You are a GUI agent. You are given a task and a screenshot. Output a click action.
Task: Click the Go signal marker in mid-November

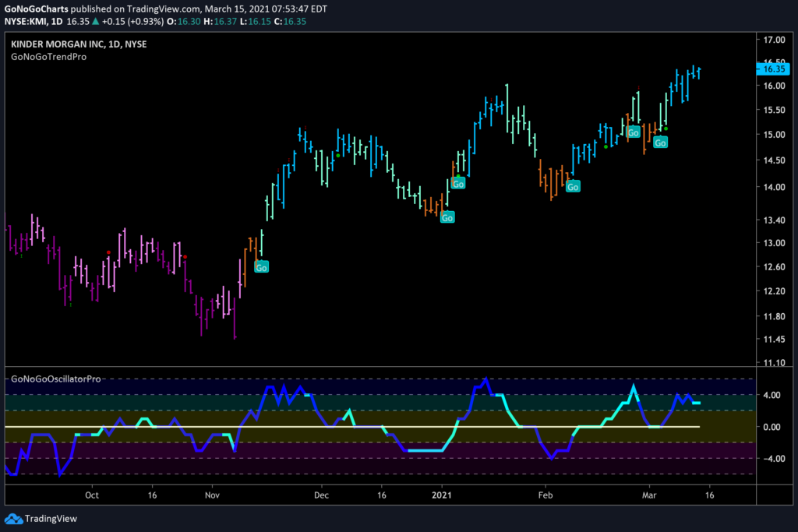[x=261, y=267]
